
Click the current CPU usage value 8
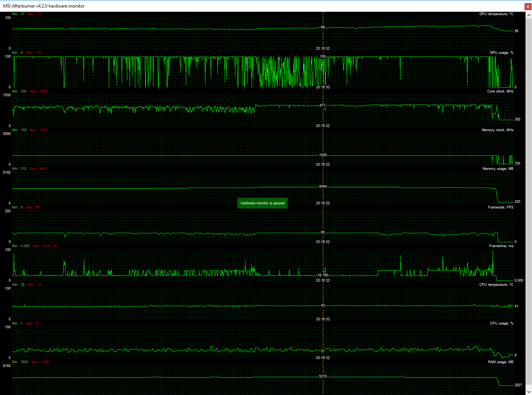click(515, 355)
